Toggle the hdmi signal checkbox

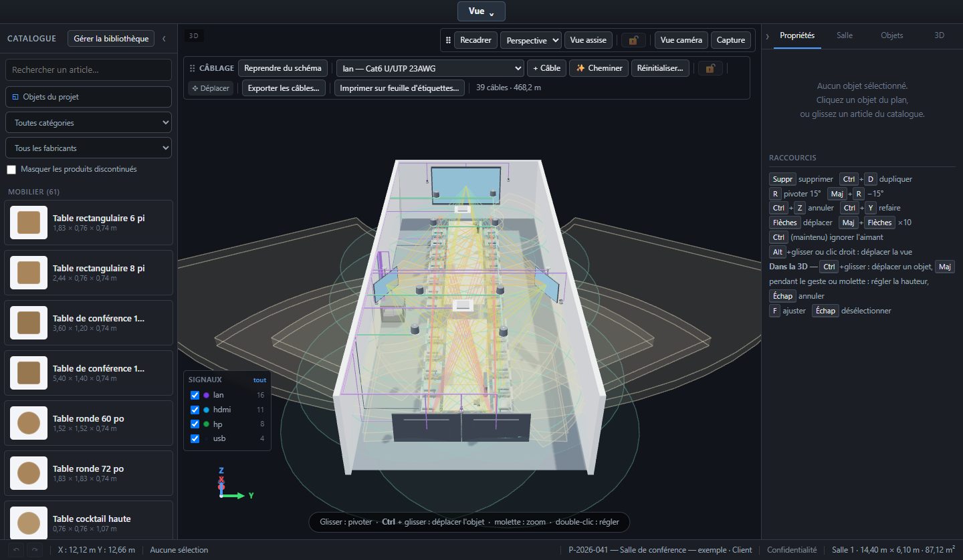point(195,410)
